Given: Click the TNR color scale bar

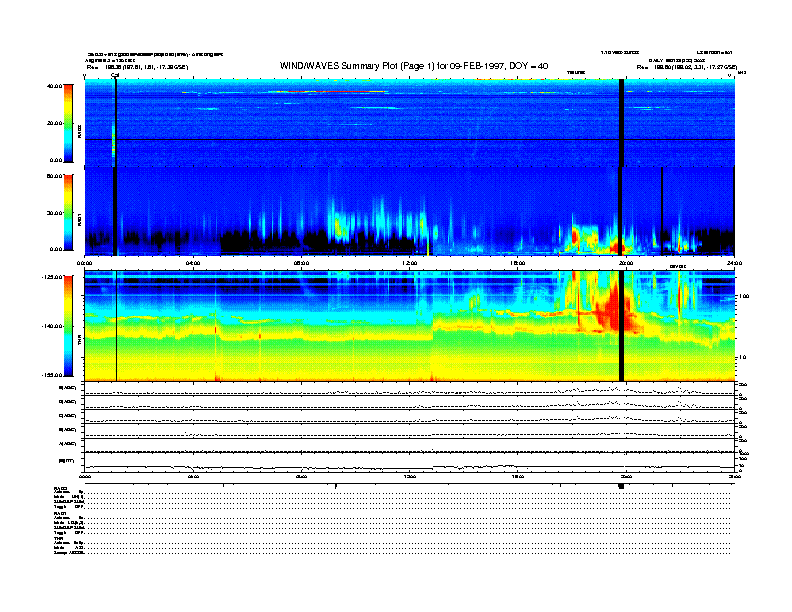Looking at the screenshot, I should pyautogui.click(x=68, y=326).
